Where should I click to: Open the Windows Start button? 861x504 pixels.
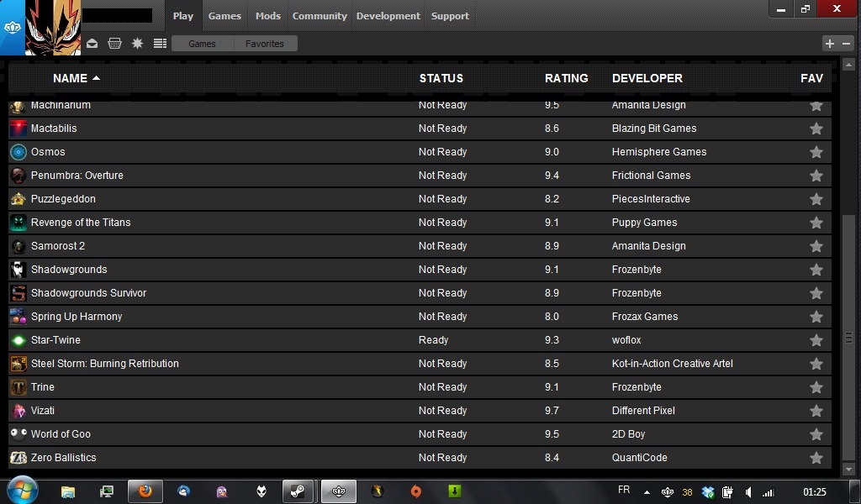[22, 490]
